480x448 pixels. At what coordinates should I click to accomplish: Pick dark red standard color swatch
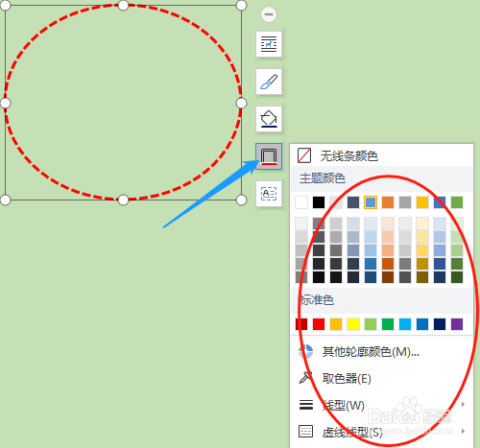(301, 324)
